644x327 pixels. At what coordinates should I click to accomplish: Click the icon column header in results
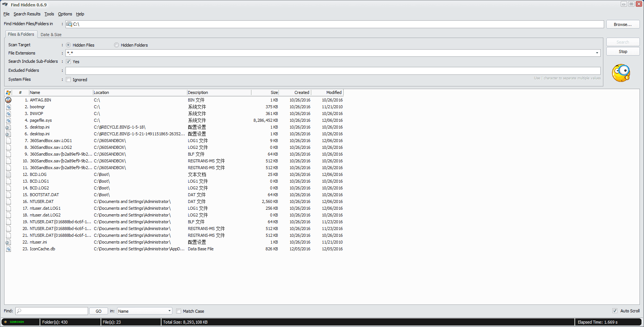coord(8,92)
